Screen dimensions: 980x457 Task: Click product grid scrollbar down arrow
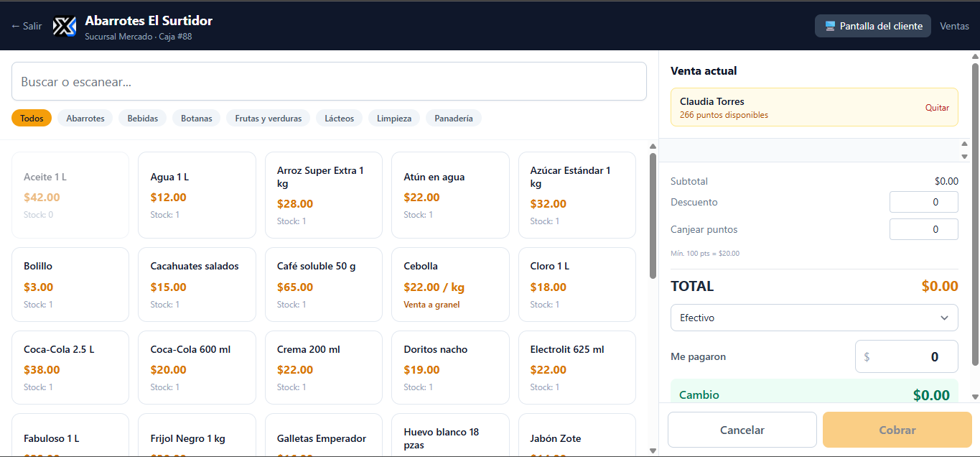[653, 451]
